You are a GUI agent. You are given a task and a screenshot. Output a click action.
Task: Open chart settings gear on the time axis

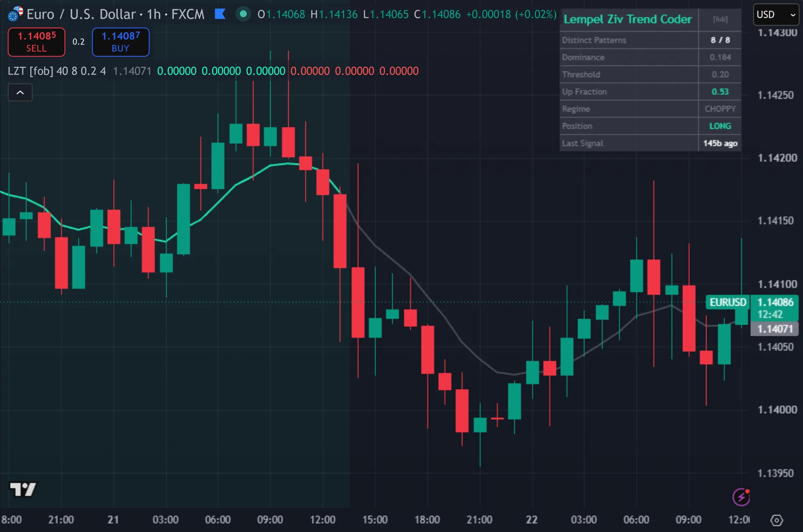click(777, 520)
